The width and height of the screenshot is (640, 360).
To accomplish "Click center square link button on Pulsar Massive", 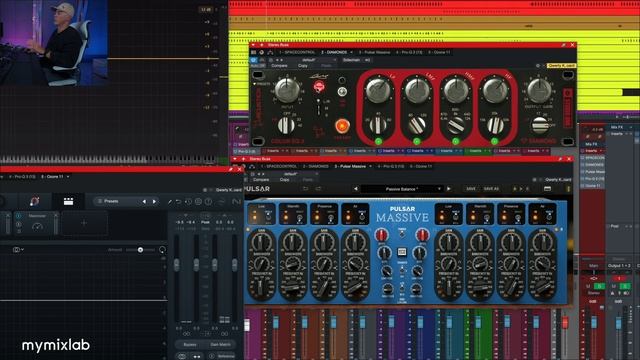I will point(402,251).
